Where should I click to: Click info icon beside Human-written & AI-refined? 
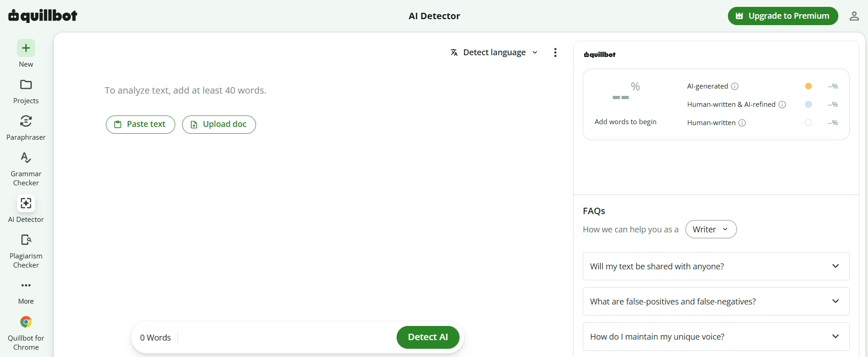tap(782, 105)
